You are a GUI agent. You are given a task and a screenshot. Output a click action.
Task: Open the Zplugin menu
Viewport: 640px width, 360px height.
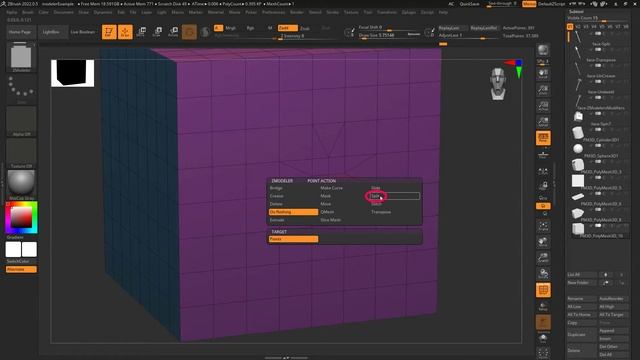click(x=409, y=12)
